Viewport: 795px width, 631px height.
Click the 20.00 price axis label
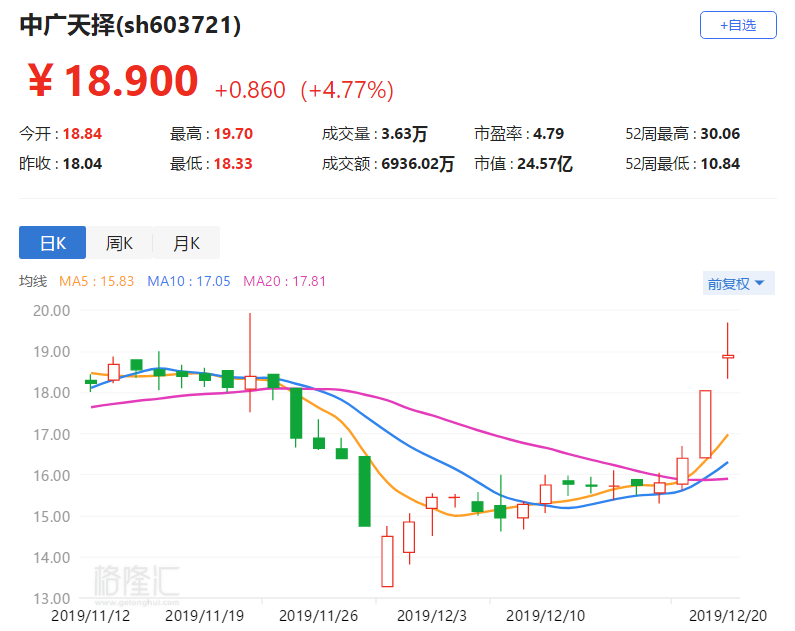click(52, 311)
